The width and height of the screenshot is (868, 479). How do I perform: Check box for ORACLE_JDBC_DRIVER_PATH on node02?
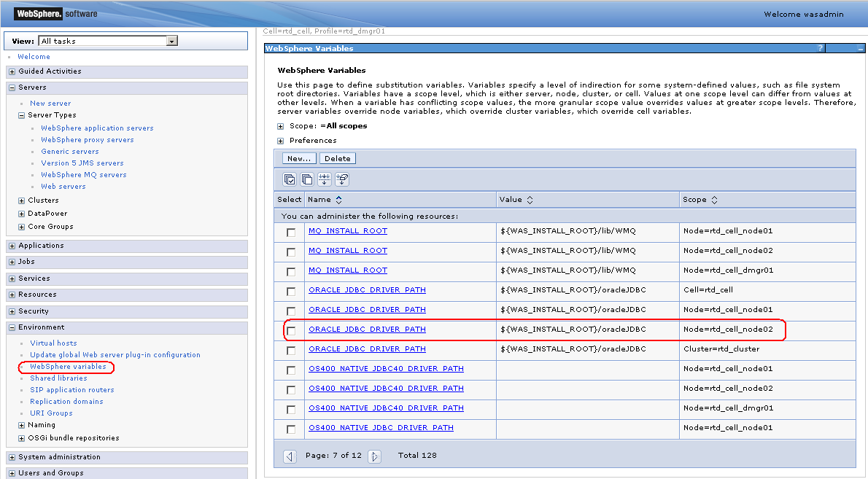pyautogui.click(x=291, y=331)
